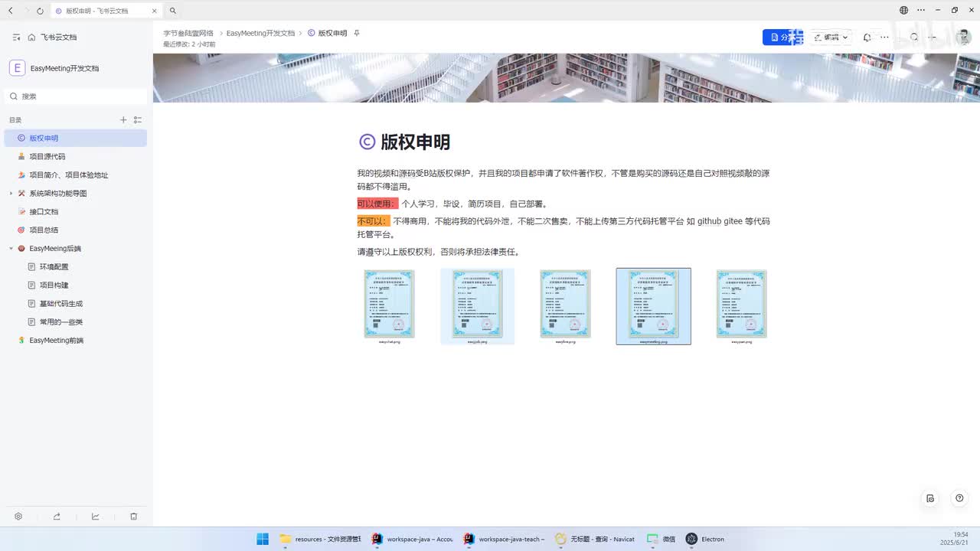This screenshot has height=551, width=980.
Task: Click the 飞书云文档 home icon
Action: (x=31, y=37)
